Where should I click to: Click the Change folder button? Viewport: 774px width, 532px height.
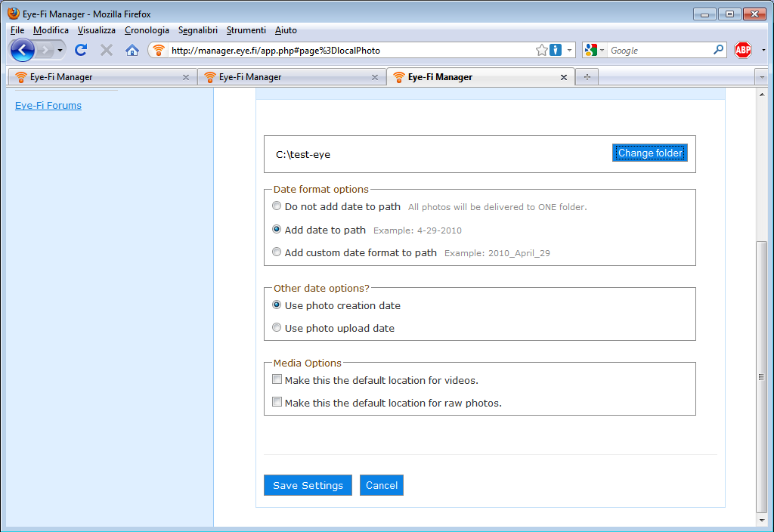(649, 153)
